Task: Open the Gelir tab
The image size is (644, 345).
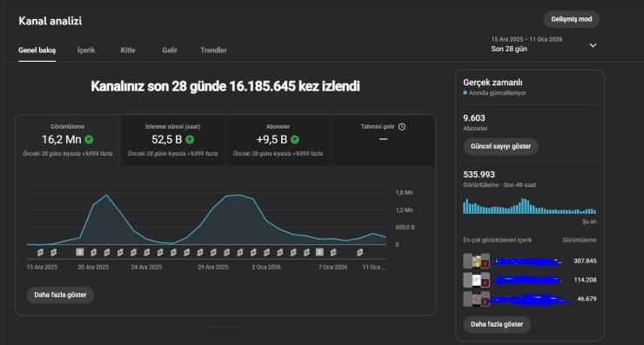Action: (x=170, y=50)
